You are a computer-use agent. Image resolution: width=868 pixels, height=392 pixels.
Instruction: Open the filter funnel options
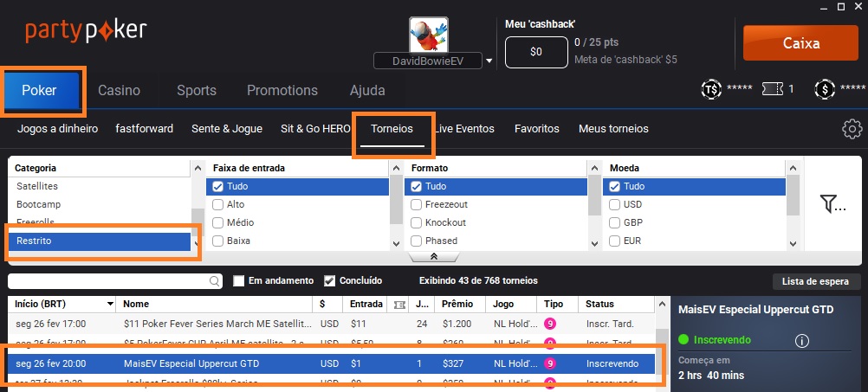[832, 204]
